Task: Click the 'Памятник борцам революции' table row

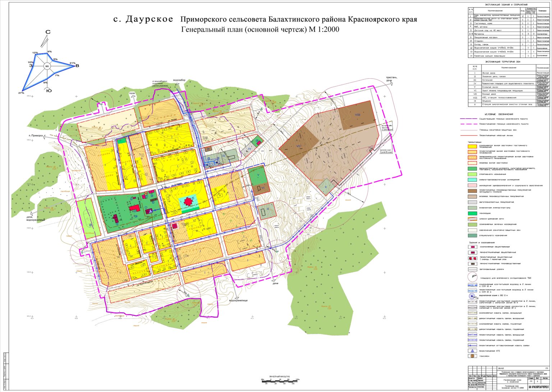Action: pos(509,56)
